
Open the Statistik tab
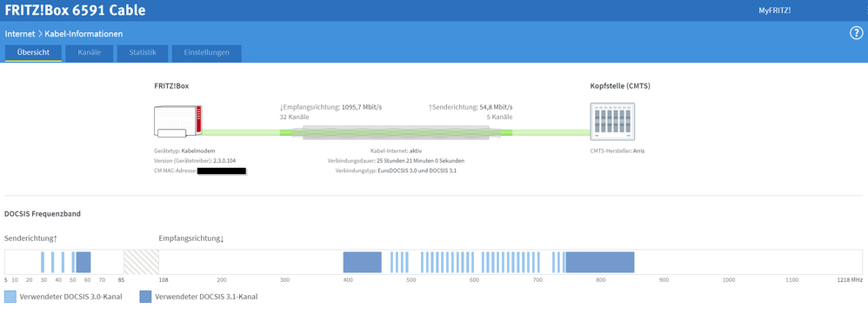[x=143, y=53]
